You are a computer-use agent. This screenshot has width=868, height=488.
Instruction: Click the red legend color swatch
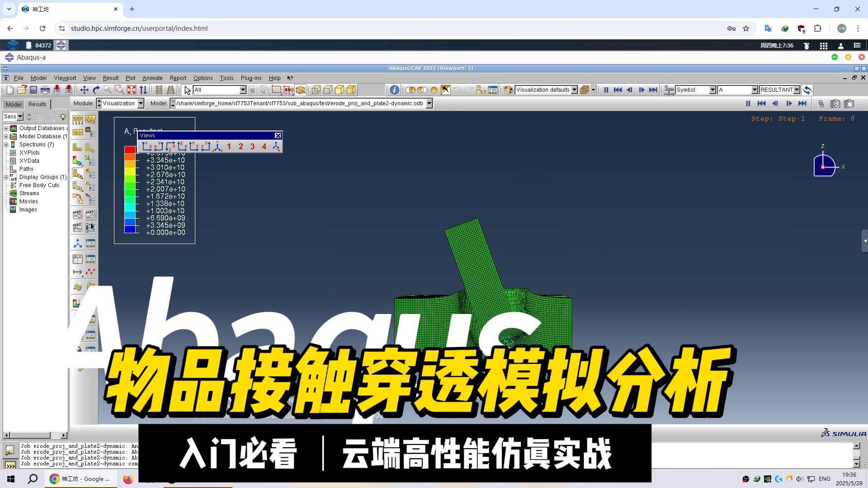click(x=130, y=150)
